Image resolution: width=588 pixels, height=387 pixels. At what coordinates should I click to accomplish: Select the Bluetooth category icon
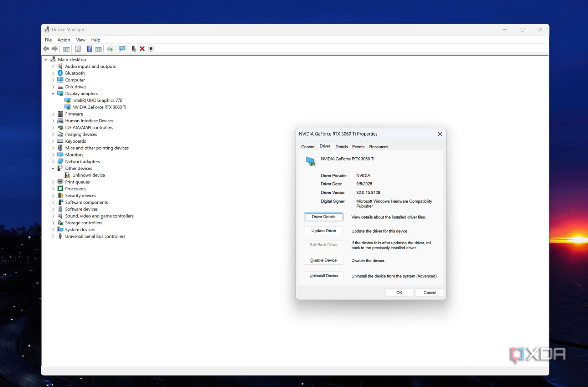60,73
